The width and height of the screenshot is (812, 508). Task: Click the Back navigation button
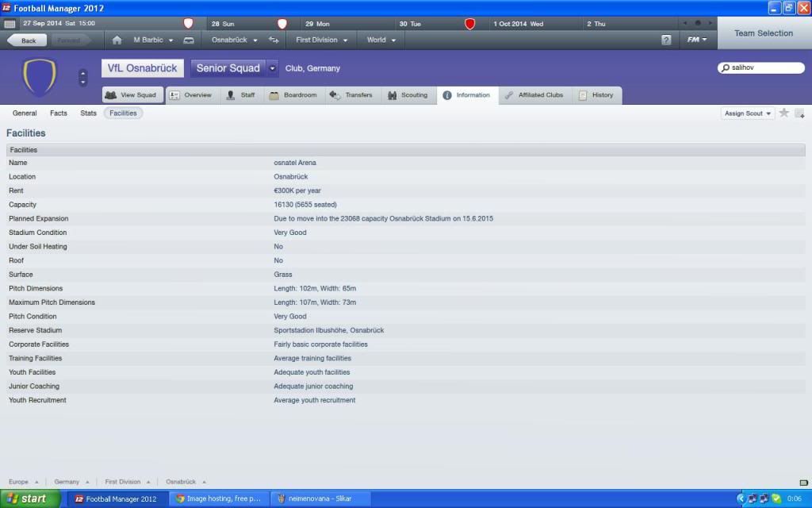[x=27, y=40]
